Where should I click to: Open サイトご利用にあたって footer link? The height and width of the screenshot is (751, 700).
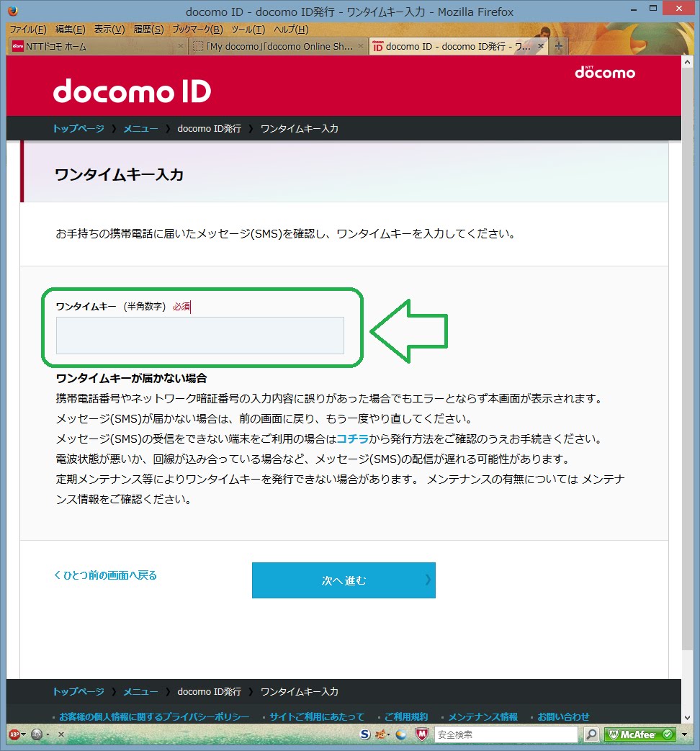(317, 716)
